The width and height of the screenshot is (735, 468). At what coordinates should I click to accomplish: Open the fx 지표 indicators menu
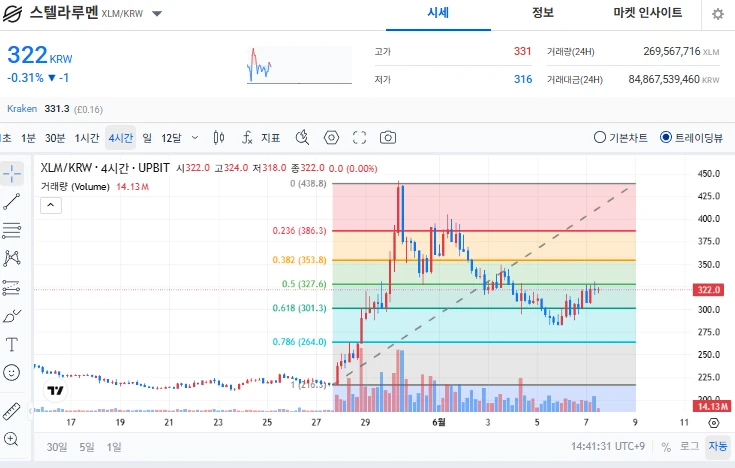point(261,138)
